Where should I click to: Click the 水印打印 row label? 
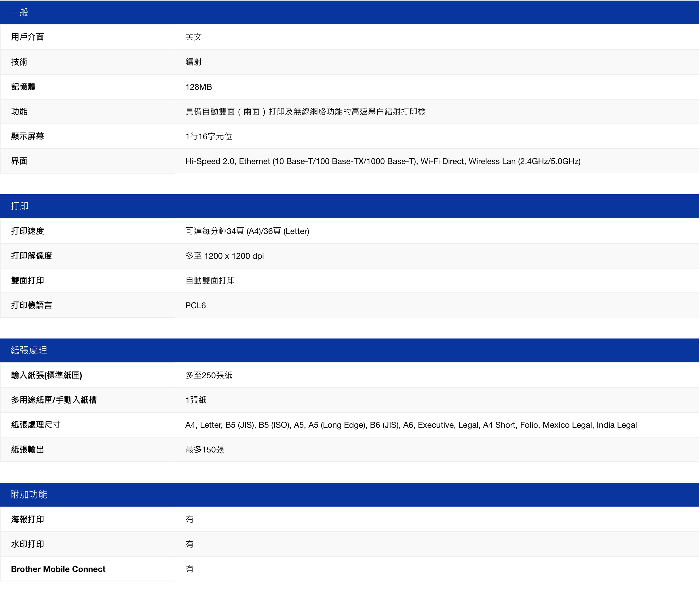(x=27, y=544)
